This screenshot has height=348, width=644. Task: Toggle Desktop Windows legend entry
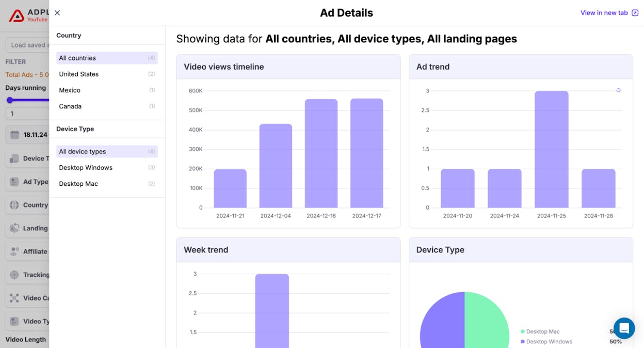click(x=546, y=341)
